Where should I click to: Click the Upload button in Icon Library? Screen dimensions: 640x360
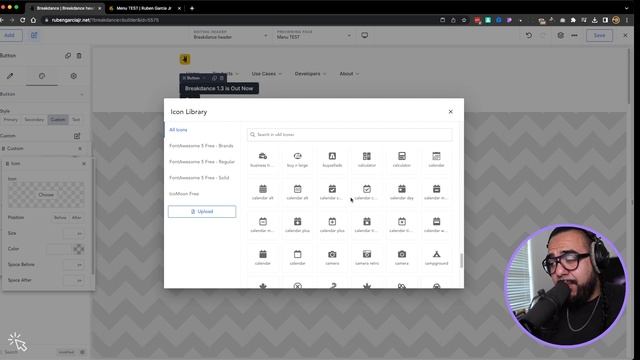point(202,211)
